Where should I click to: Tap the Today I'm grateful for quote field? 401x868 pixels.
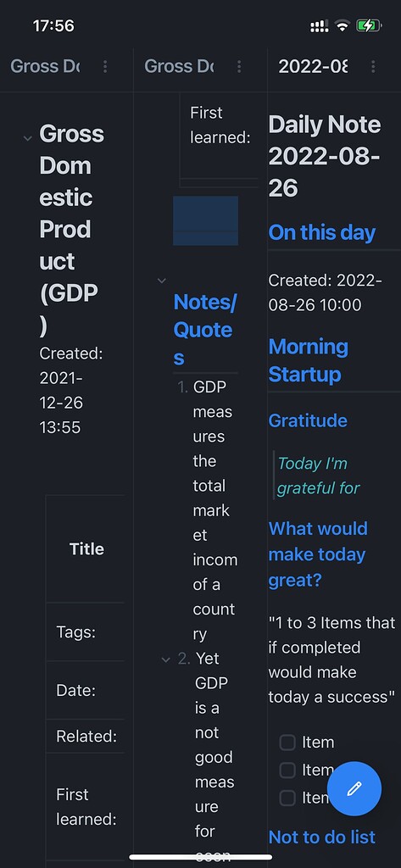[319, 476]
